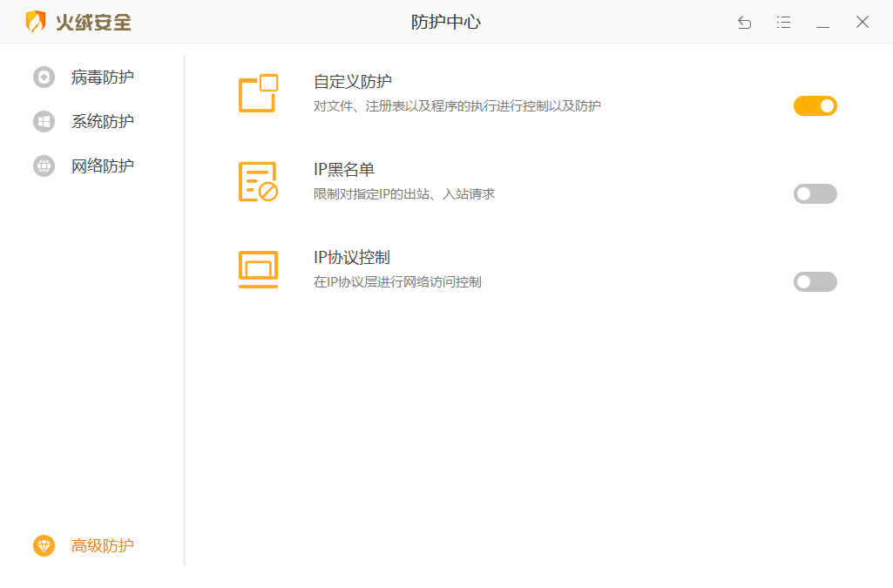The image size is (893, 588).
Task: Click description 对文件、注册表以及程序的执行进行控制以及防护
Action: point(457,106)
